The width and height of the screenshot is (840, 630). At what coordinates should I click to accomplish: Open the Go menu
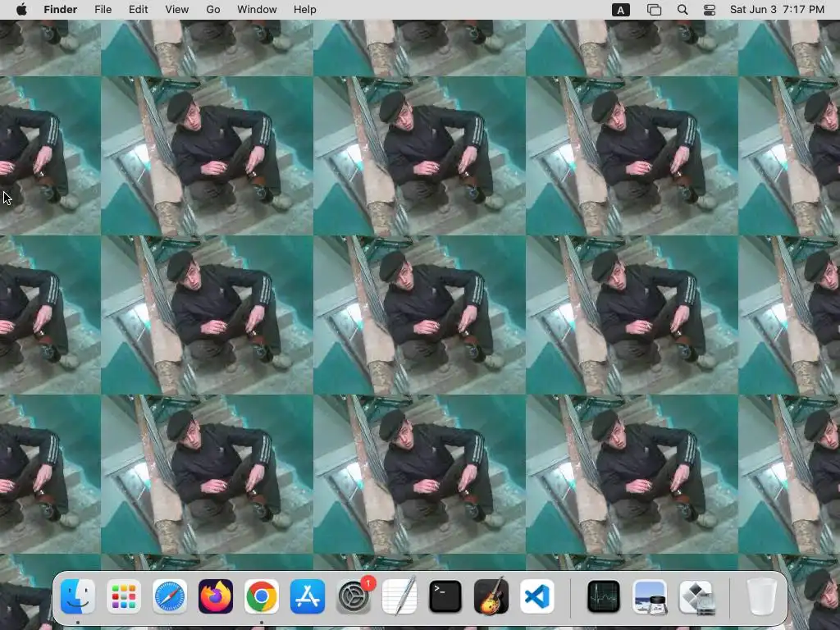click(x=213, y=10)
